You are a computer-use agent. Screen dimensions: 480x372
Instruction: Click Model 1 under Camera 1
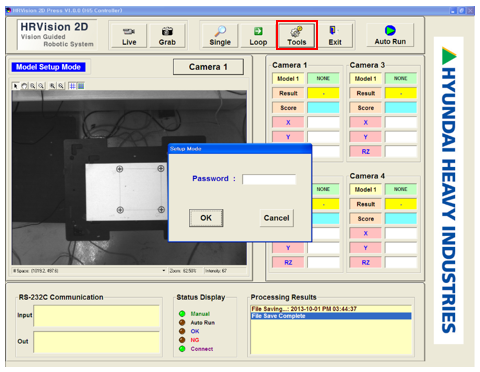(288, 79)
